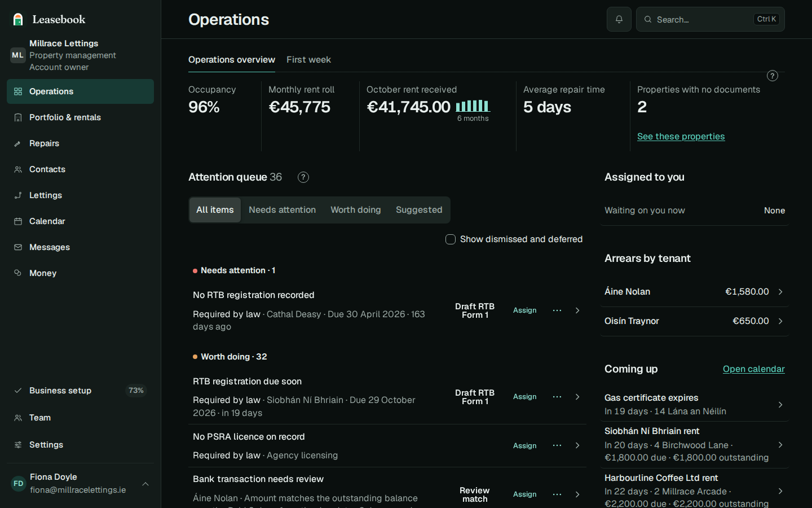
Task: Click the ML account avatar
Action: (x=18, y=55)
